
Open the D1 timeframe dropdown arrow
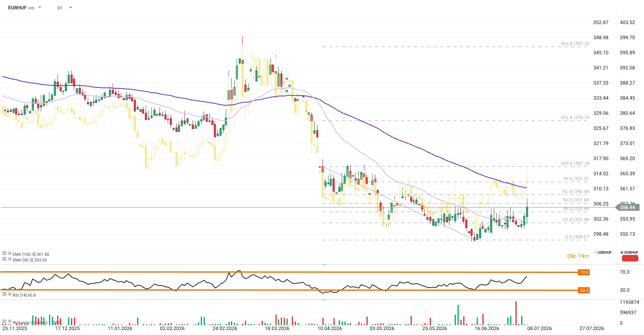[71, 7]
